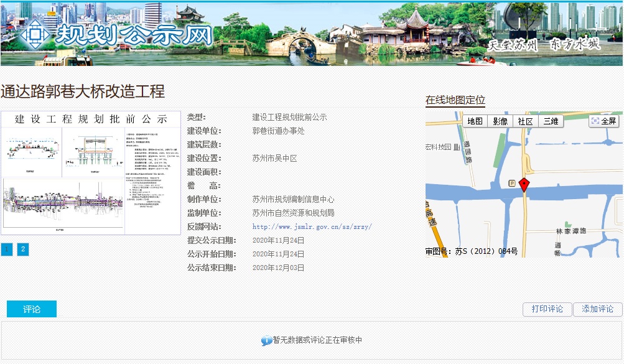Click the 在线地图定位 heading
Image resolution: width=624 pixels, height=364 pixels.
[455, 100]
